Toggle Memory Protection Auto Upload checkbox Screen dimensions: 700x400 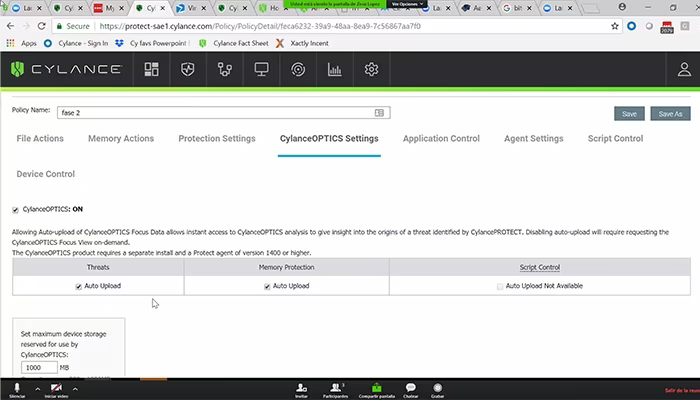point(267,287)
